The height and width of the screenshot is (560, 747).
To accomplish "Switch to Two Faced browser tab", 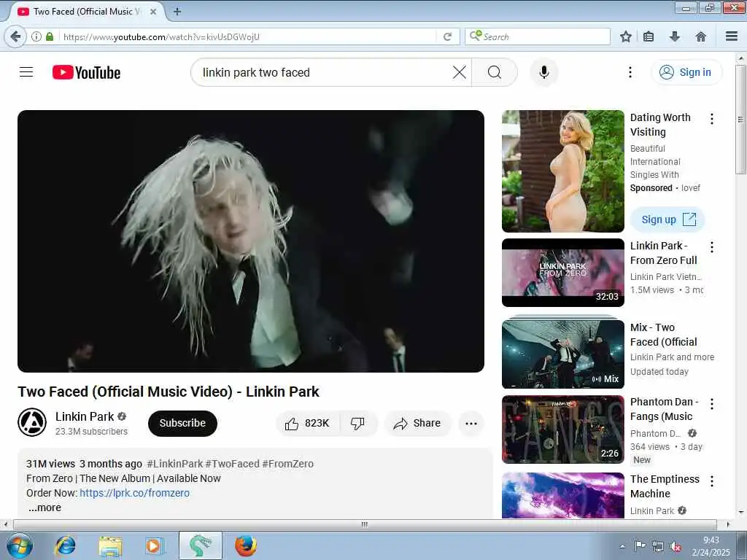I will tap(86, 12).
